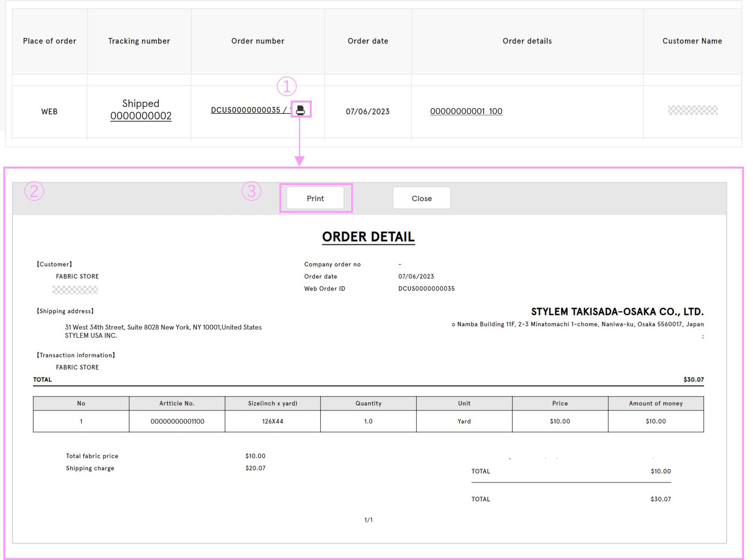Click the 126X44 size cell
The height and width of the screenshot is (560, 753).
point(273,421)
